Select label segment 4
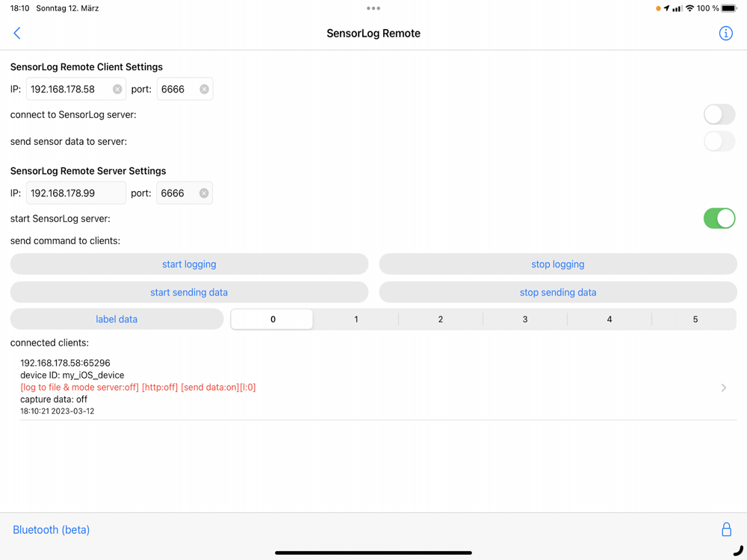The width and height of the screenshot is (747, 560). coord(610,319)
